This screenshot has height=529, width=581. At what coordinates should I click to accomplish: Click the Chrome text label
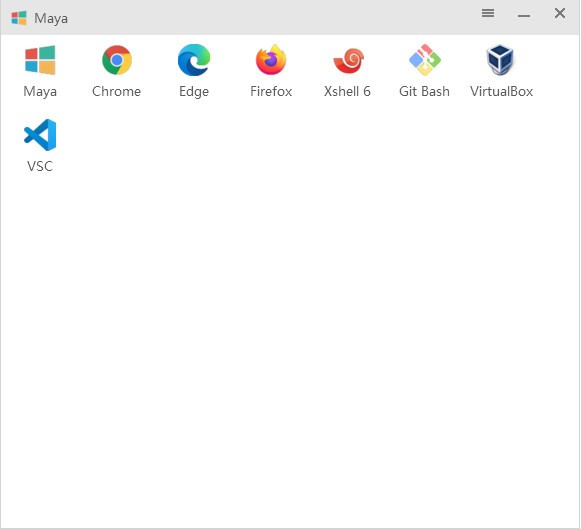pos(117,92)
